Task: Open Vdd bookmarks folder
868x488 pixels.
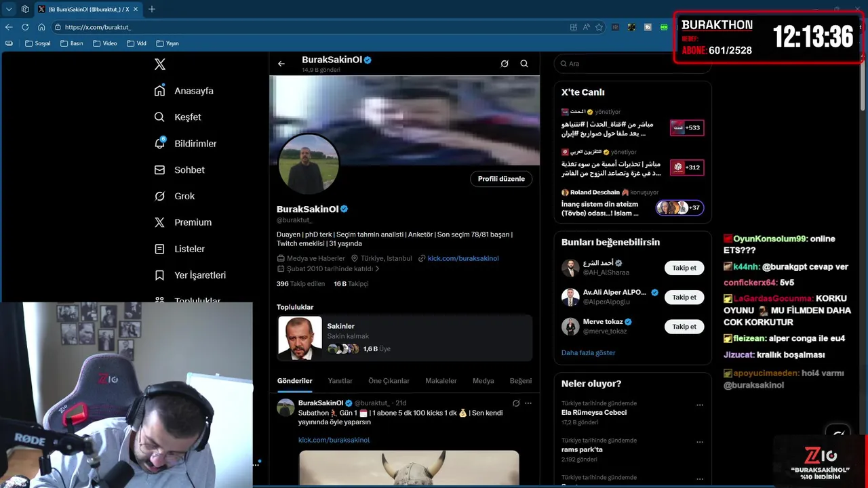Action: pos(136,43)
